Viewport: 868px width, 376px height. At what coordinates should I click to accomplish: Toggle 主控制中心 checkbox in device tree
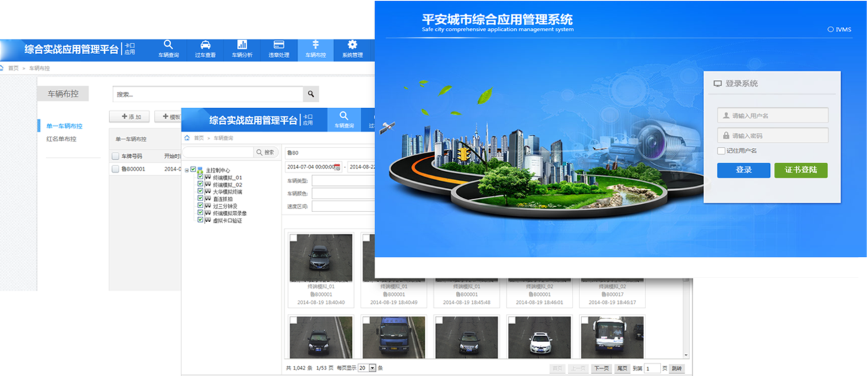pos(193,170)
